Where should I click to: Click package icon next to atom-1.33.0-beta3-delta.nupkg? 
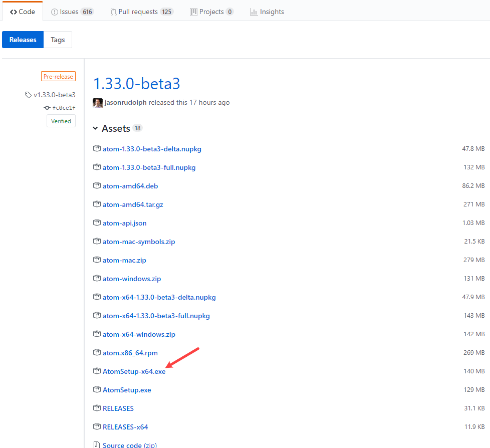(97, 148)
